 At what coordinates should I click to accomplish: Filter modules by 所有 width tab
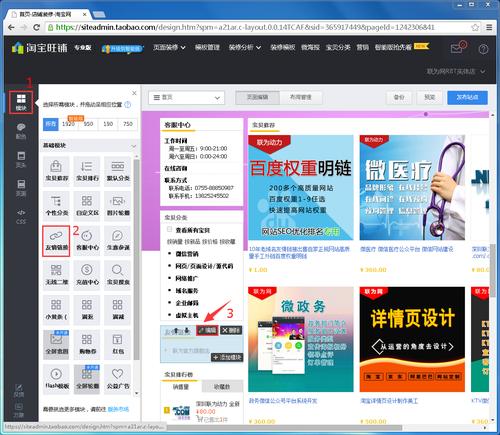(x=51, y=124)
